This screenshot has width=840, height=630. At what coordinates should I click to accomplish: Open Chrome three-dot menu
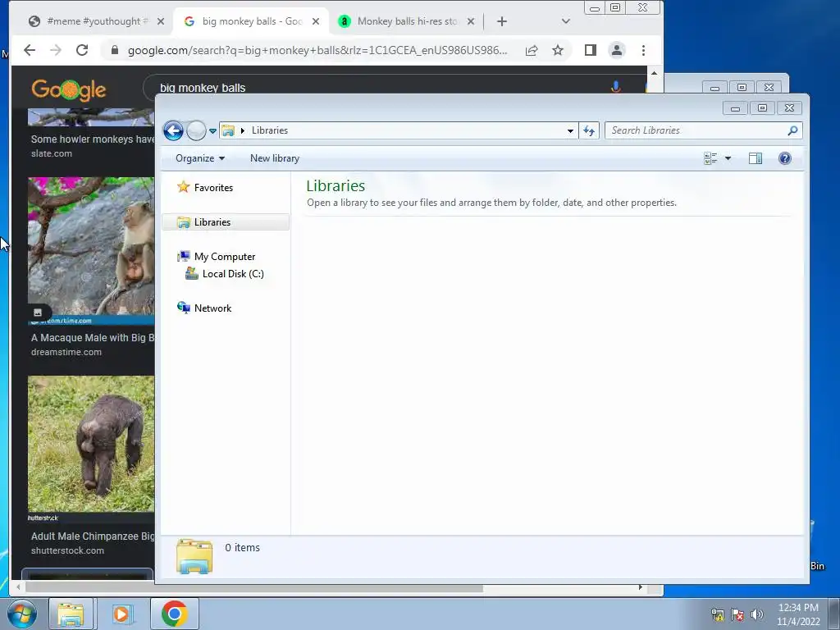click(643, 50)
